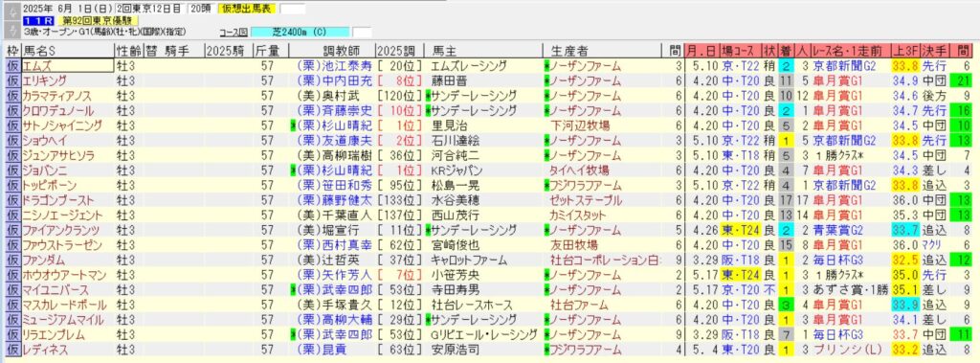The height and width of the screenshot is (363, 980).
Task: Click the 騎手 column header
Action: [x=177, y=51]
